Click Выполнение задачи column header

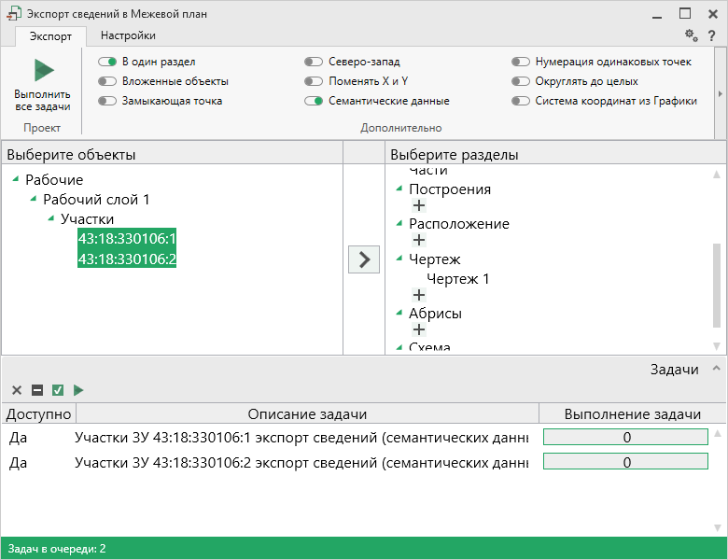click(633, 413)
